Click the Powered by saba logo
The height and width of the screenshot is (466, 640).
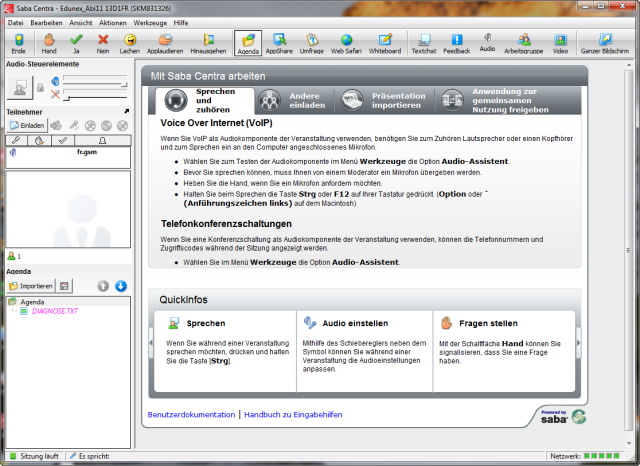click(x=563, y=417)
